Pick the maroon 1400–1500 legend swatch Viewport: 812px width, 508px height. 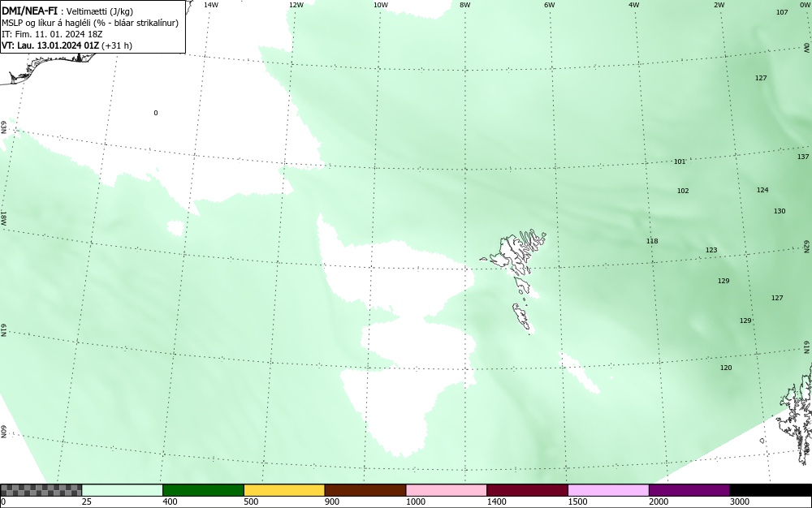527,490
